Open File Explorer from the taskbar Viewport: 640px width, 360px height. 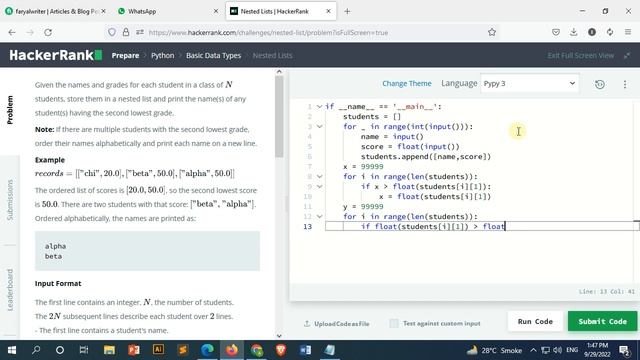tap(109, 350)
